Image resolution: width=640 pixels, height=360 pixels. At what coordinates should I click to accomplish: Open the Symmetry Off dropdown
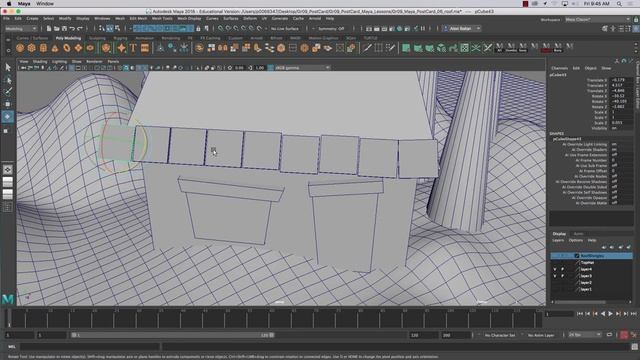[331, 29]
